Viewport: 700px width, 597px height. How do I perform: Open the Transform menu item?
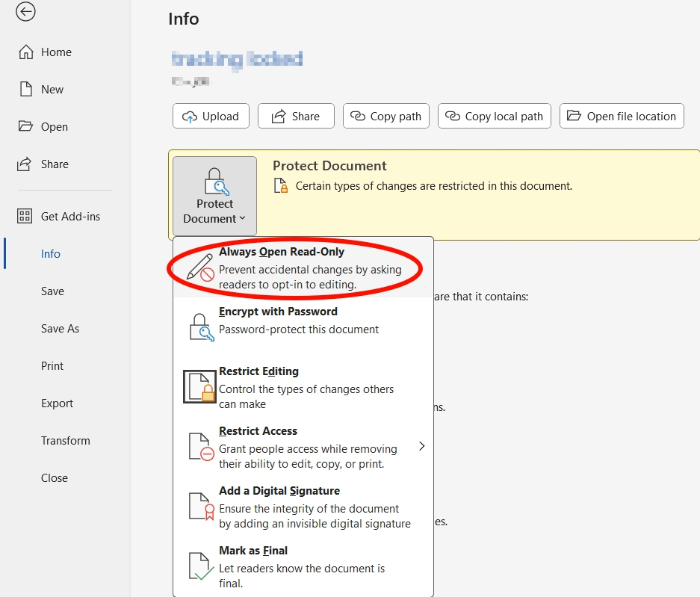tap(65, 440)
